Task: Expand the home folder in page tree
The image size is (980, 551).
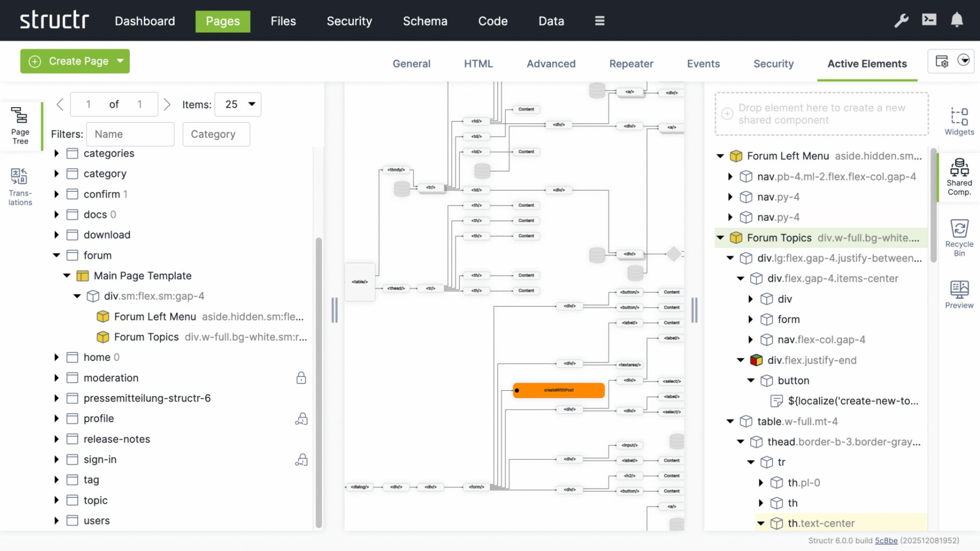Action: [x=56, y=357]
